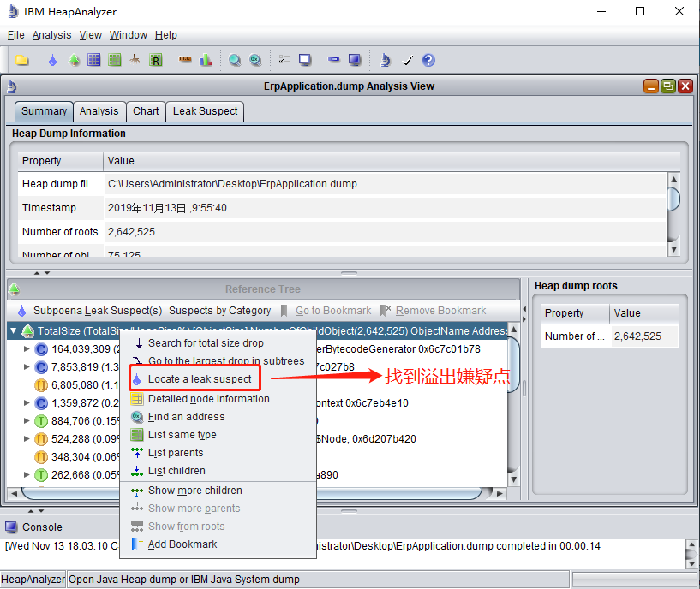
Task: Click the brown roots toolbar icon
Action: [x=135, y=60]
